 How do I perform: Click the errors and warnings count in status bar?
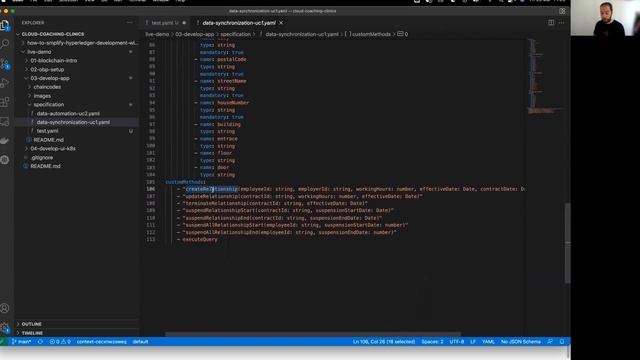[x=60, y=342]
